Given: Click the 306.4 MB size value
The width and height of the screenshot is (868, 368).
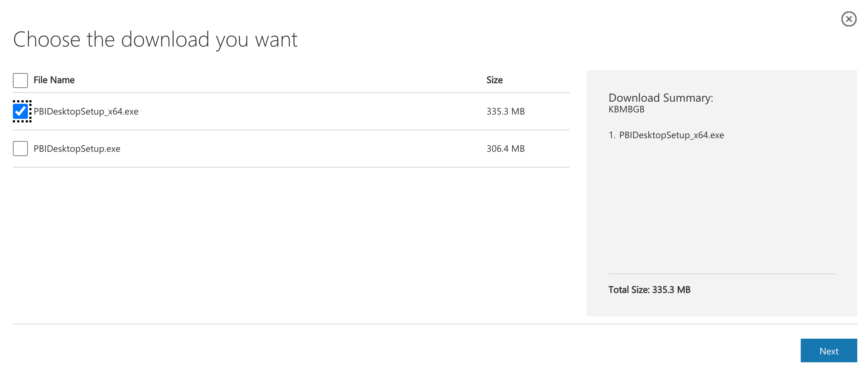Looking at the screenshot, I should [x=506, y=149].
